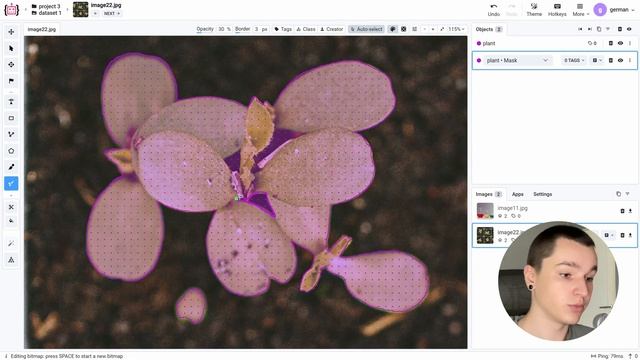
Task: Open the Hotkeys panel
Action: point(557,9)
